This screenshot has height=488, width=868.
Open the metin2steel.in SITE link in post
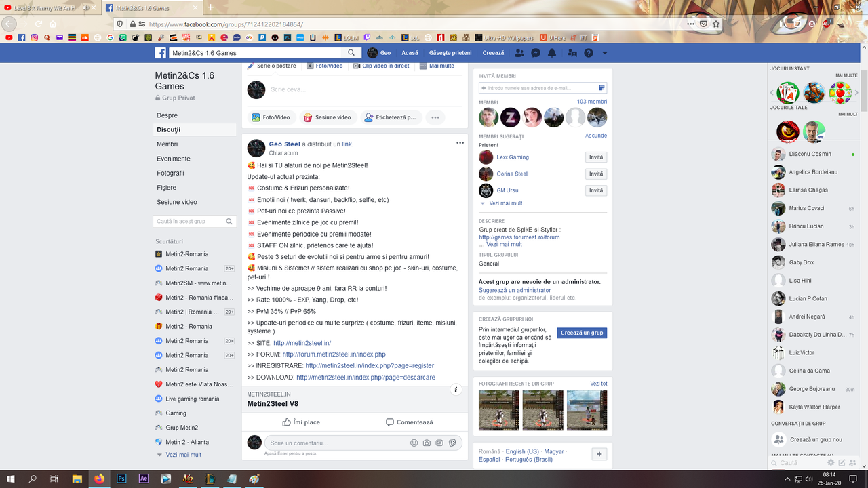coord(302,343)
